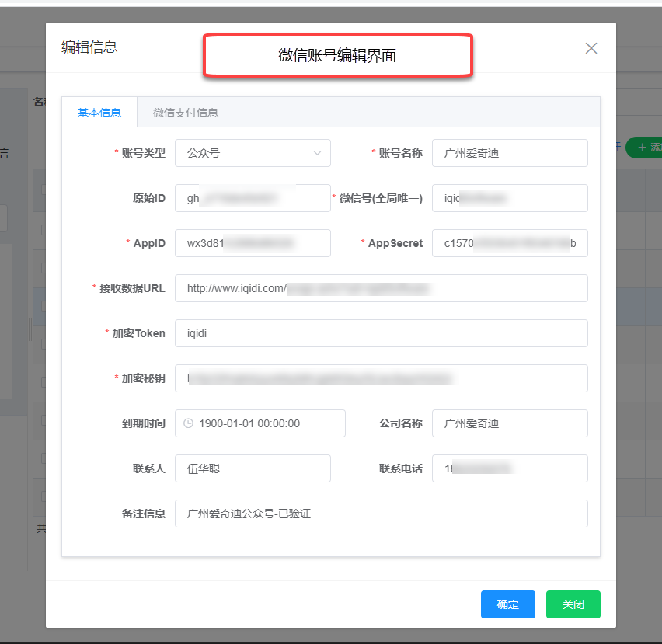This screenshot has height=644, width=662.
Task: Edit the 账号名称 field with 广州爱奇迪
Action: [510, 153]
